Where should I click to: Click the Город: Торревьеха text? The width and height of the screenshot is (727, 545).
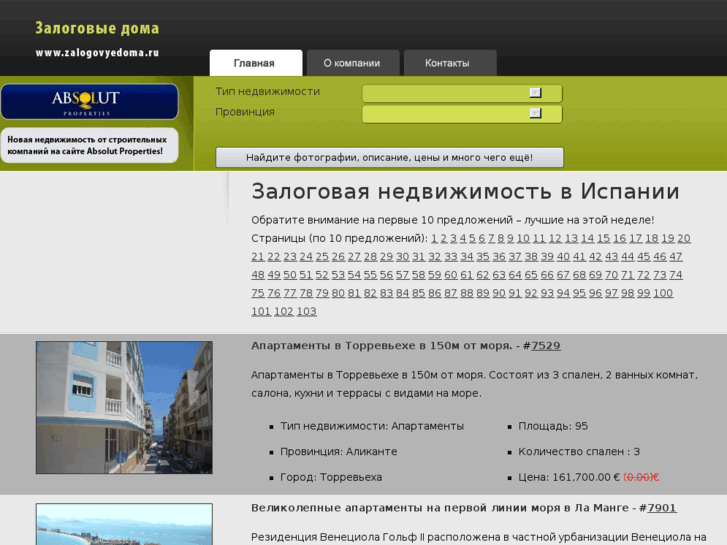(331, 477)
